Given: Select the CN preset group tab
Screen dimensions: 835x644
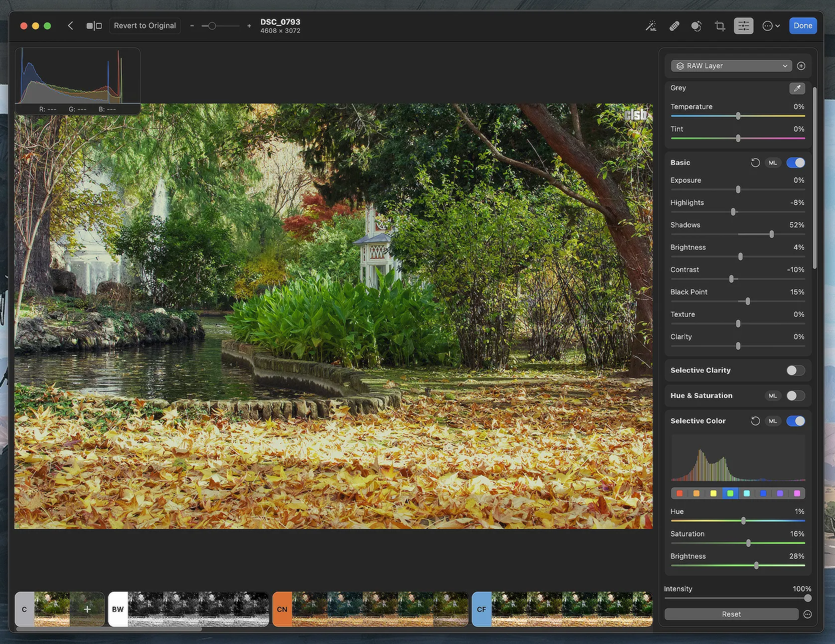Looking at the screenshot, I should click(x=282, y=609).
